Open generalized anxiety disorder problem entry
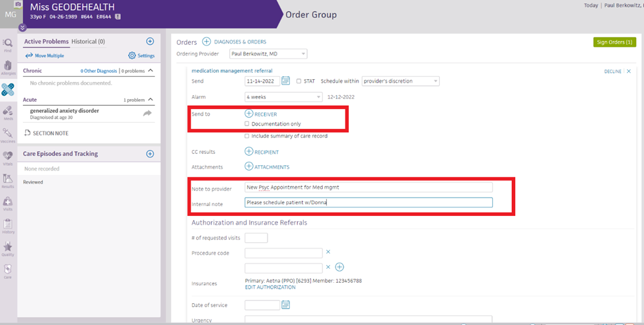 [65, 111]
